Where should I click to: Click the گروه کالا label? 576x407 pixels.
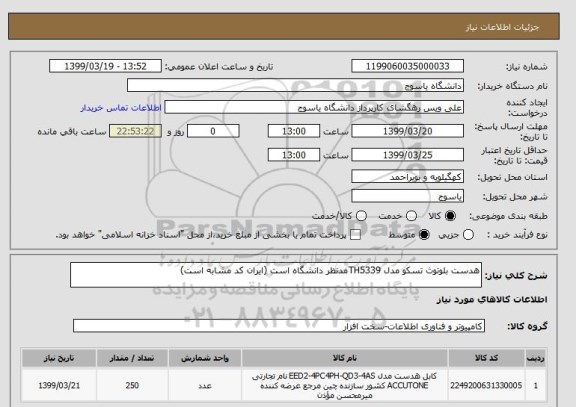pyautogui.click(x=527, y=326)
